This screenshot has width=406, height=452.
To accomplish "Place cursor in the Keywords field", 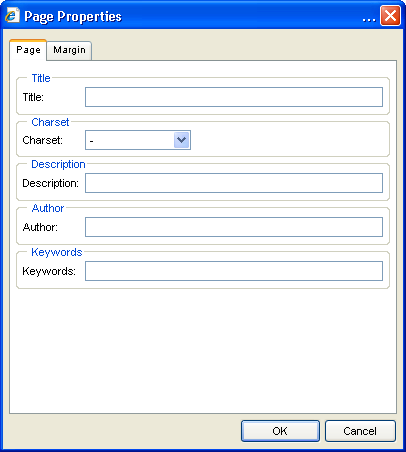I will coord(234,271).
